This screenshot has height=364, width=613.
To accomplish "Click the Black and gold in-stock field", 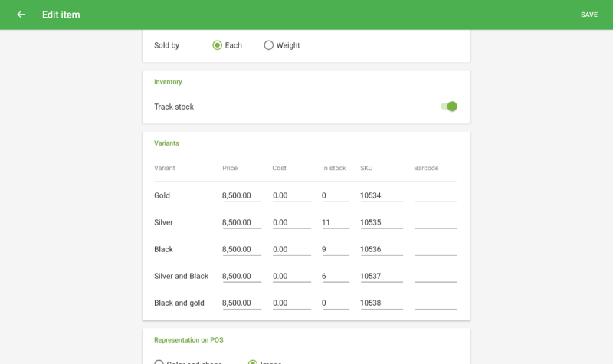I will pos(335,303).
